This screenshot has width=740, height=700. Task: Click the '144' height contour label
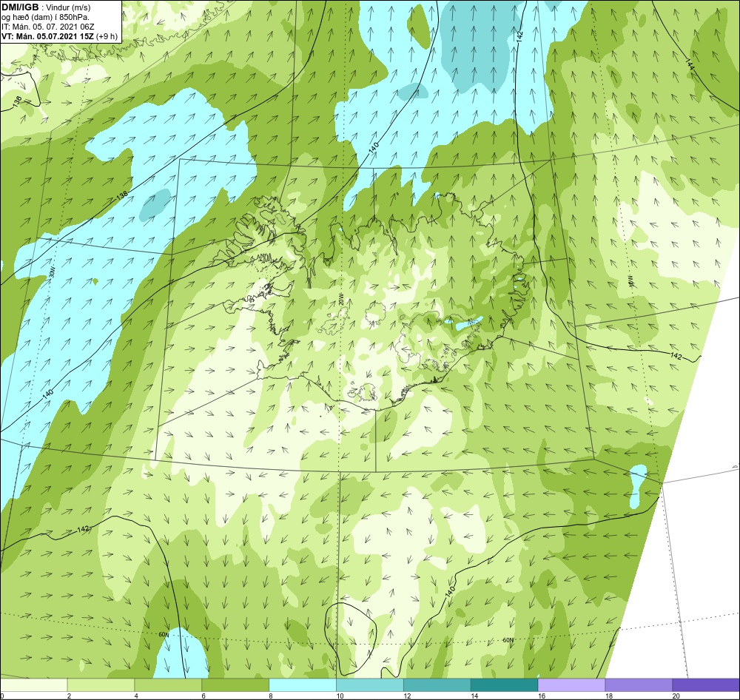689,65
